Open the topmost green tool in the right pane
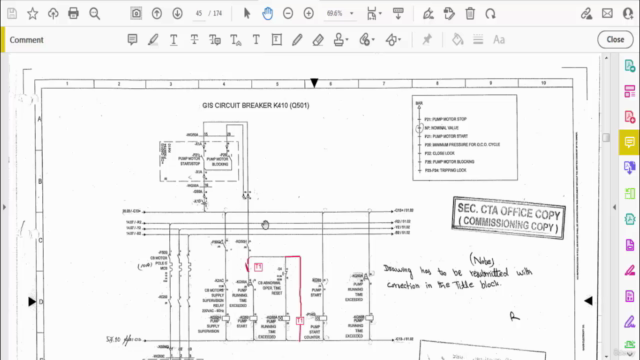The image size is (640, 360). (630, 65)
